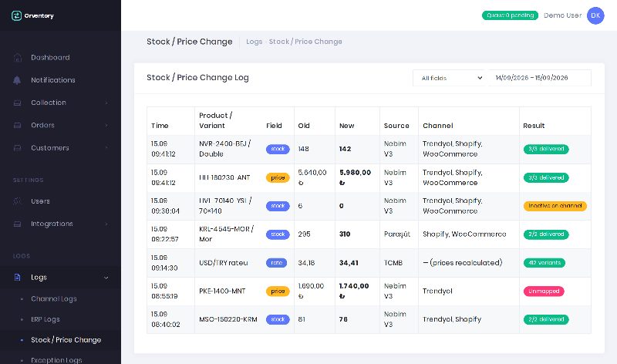Open the Dashboard home icon

pos(17,57)
